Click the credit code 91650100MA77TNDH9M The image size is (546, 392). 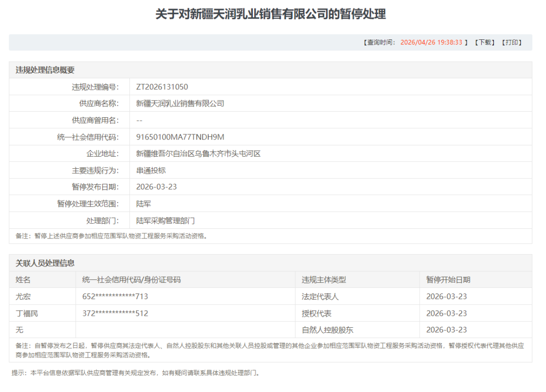click(x=180, y=137)
